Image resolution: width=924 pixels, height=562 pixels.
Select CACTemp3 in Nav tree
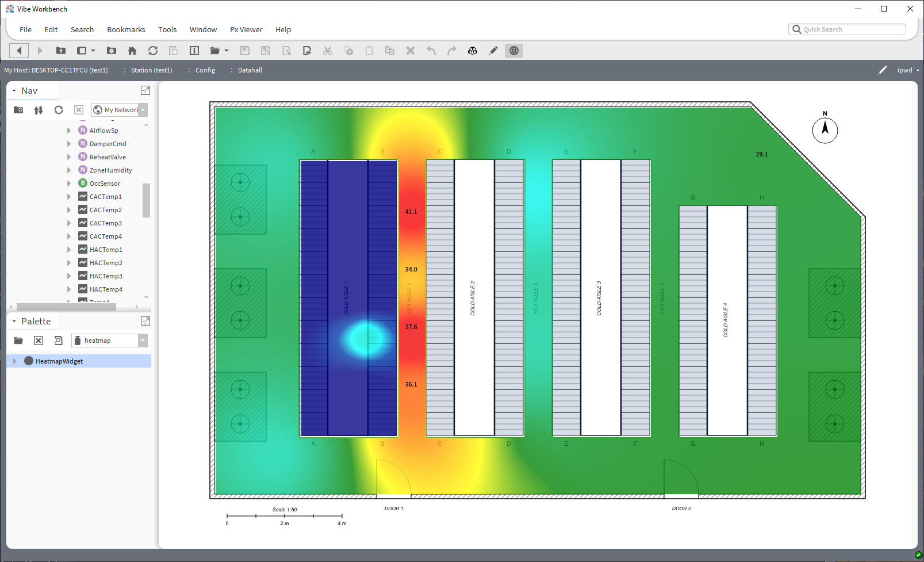[x=106, y=223]
